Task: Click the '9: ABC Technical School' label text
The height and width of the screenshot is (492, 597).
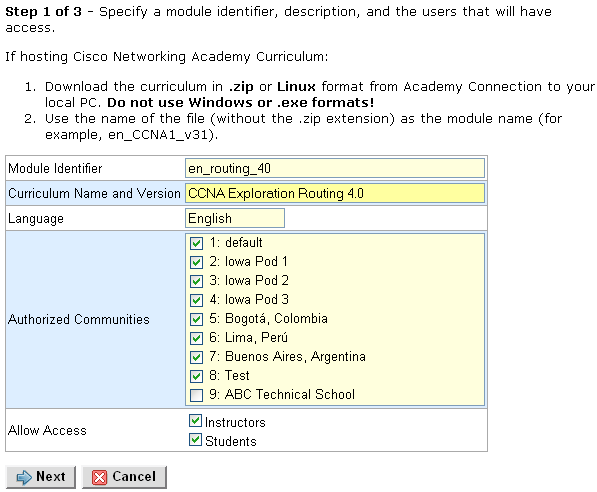Action: 282,395
